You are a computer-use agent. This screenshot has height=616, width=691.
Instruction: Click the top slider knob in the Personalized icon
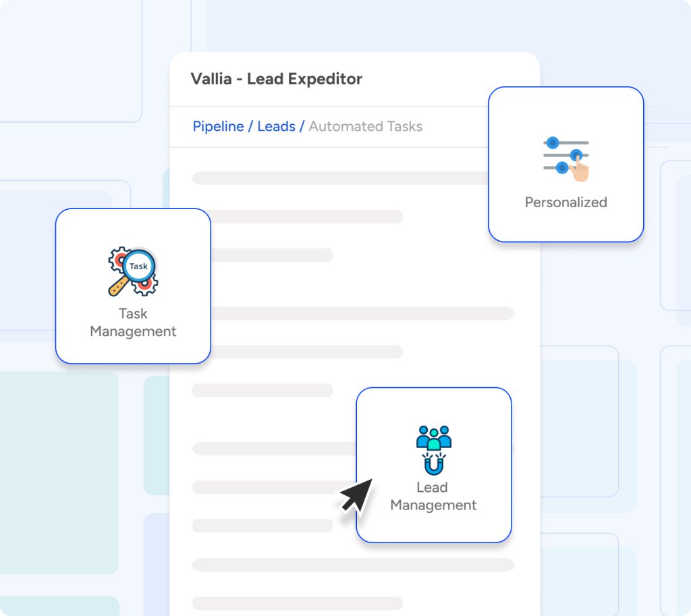[553, 142]
